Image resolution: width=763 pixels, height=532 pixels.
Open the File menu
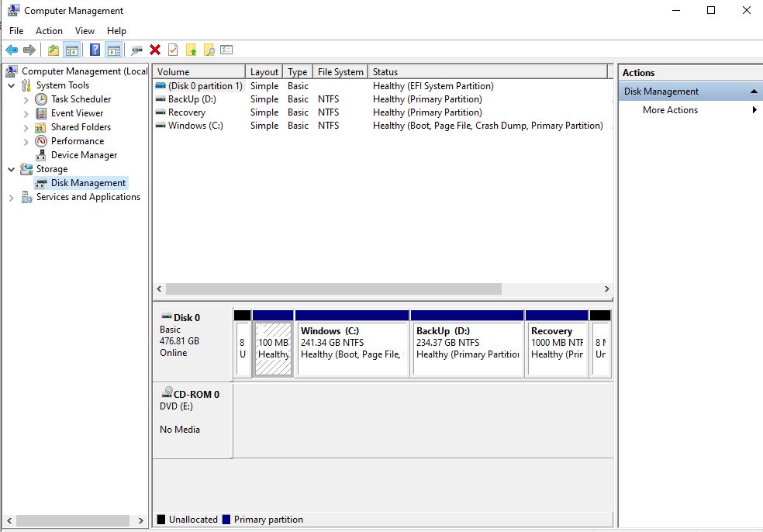pyautogui.click(x=16, y=31)
